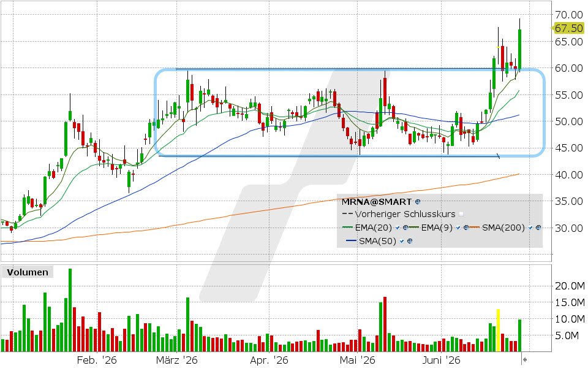Click the Juni '26 date axis label
This screenshot has height=368, width=588.
[x=442, y=360]
